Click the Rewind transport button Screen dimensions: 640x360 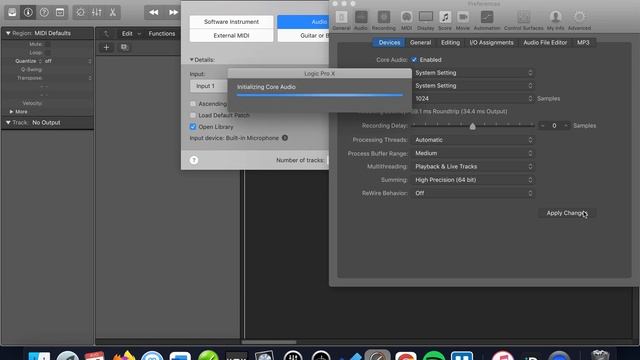(x=154, y=12)
